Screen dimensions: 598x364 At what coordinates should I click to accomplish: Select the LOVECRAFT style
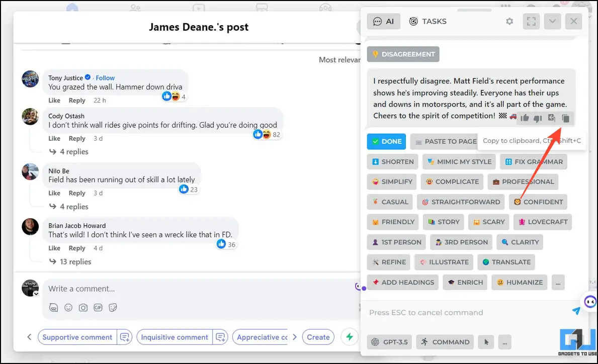pos(543,222)
